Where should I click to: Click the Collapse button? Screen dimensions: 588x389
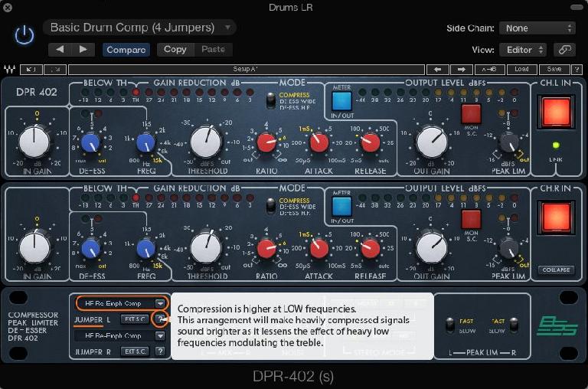coord(556,270)
